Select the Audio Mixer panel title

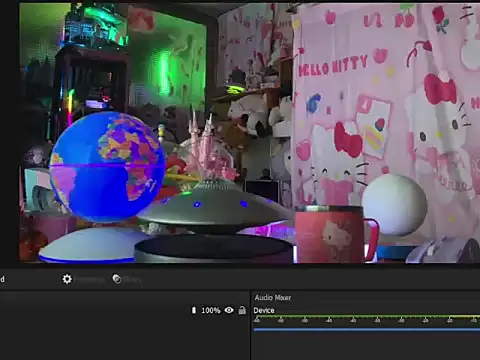(x=273, y=298)
